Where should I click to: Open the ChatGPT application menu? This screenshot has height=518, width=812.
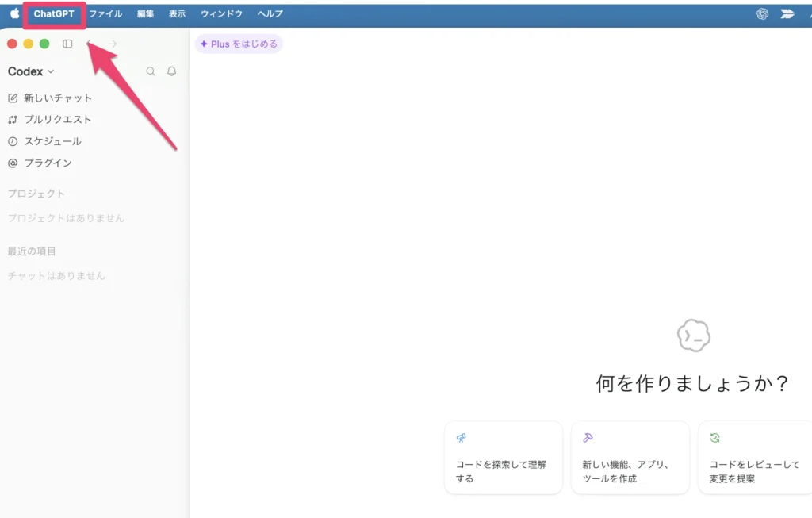(54, 14)
